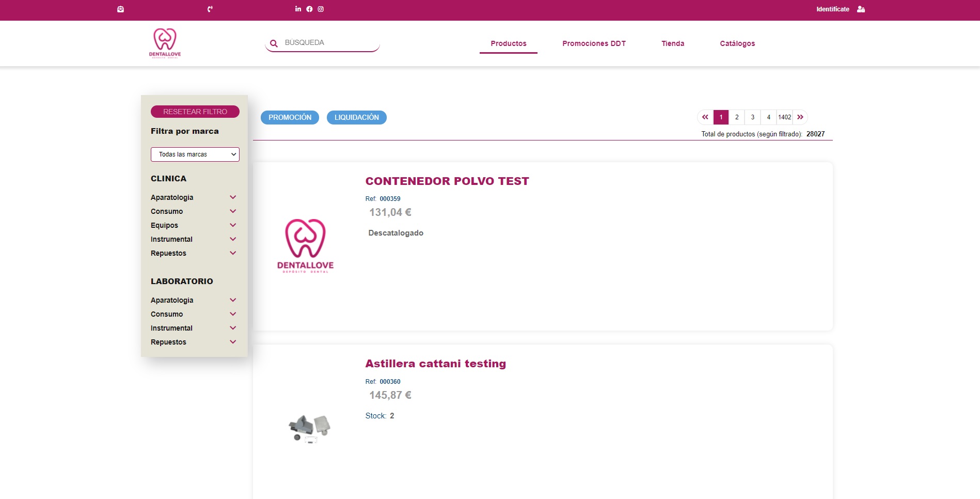Click the price 131,04 €
Viewport: 980px width, 499px height.
point(390,212)
